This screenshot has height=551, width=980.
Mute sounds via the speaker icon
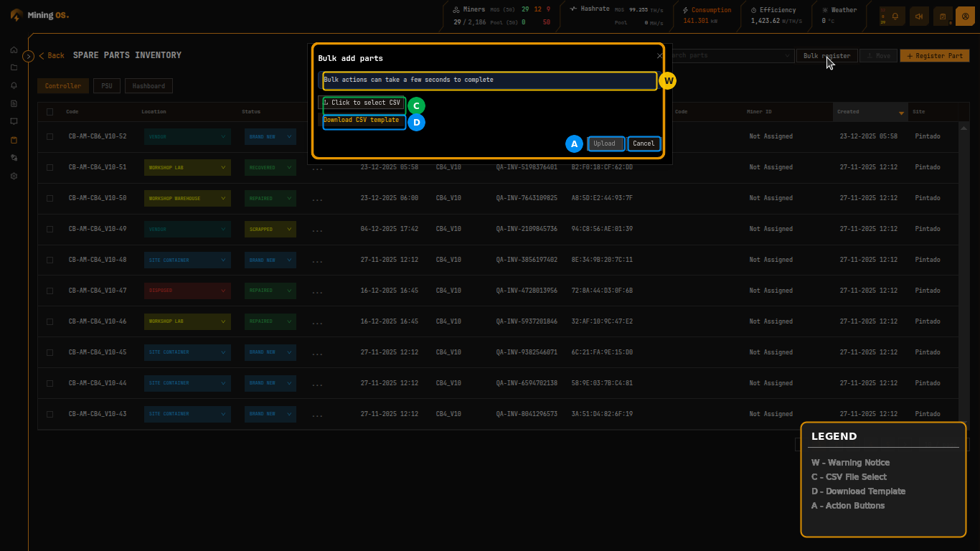tap(919, 16)
